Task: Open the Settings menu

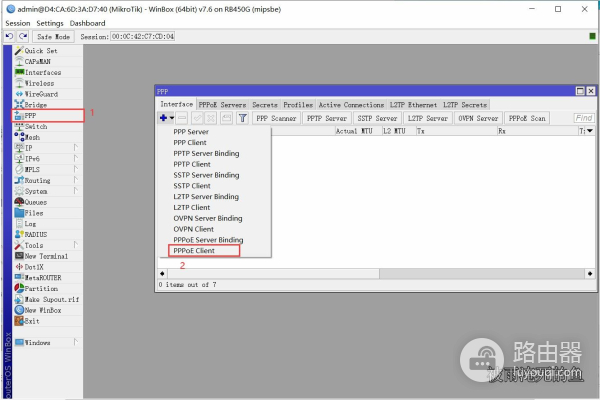Action: click(x=50, y=23)
